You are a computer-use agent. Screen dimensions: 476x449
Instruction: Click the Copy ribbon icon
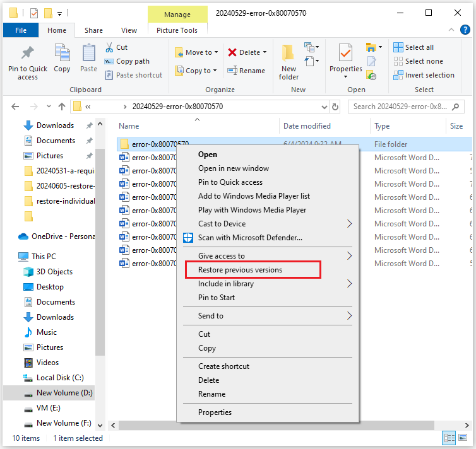[x=62, y=53]
